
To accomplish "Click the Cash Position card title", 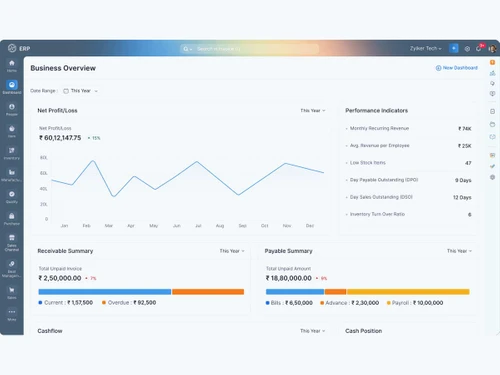I will [x=364, y=331].
